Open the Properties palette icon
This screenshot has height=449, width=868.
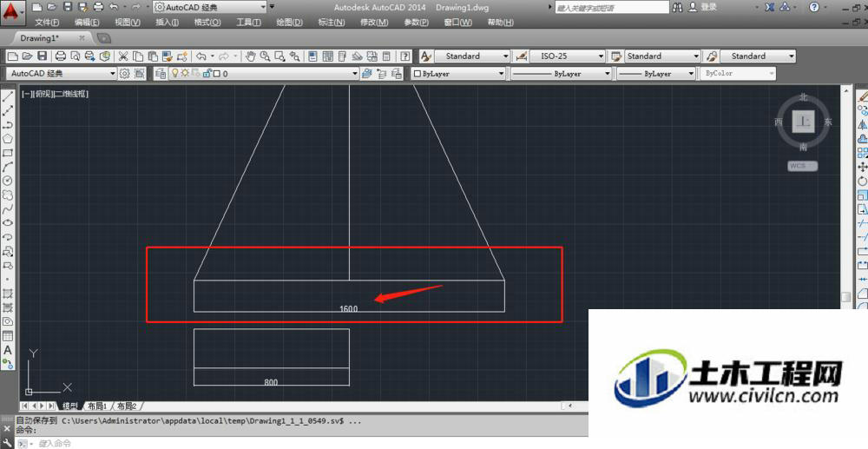click(x=312, y=56)
